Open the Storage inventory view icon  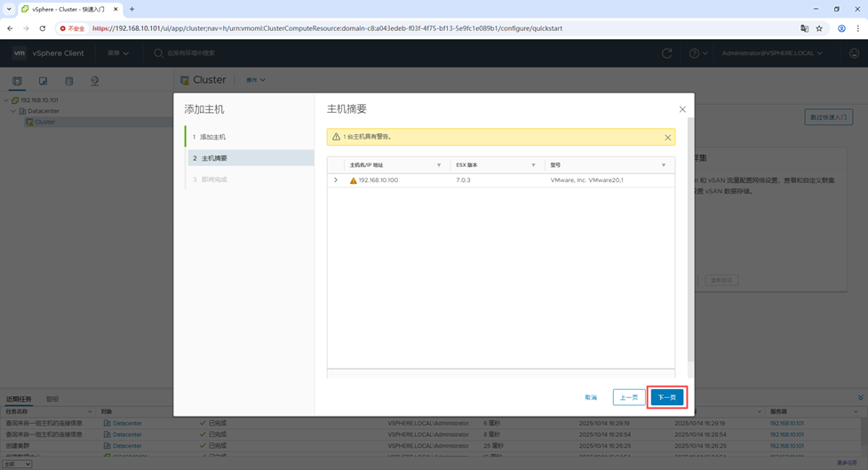68,81
